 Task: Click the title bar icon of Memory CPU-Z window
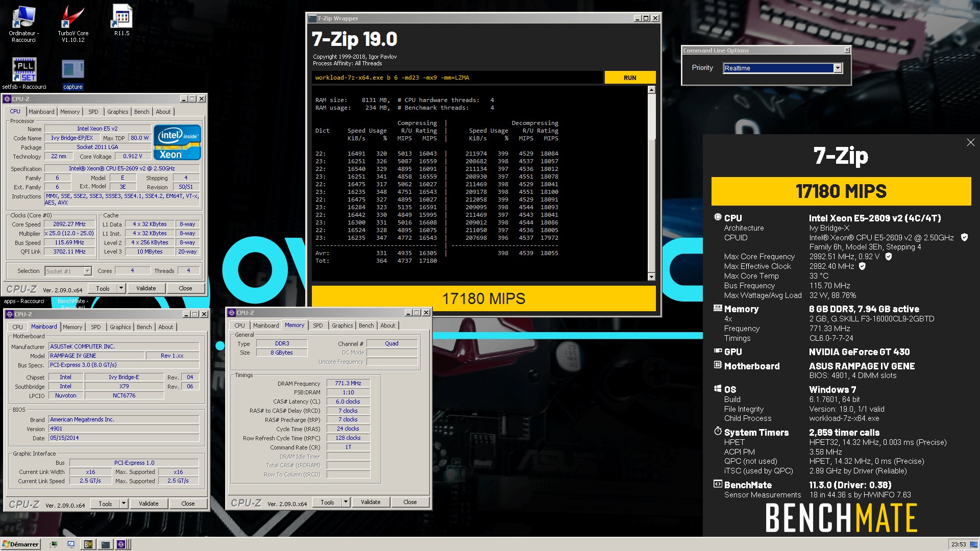tap(232, 313)
